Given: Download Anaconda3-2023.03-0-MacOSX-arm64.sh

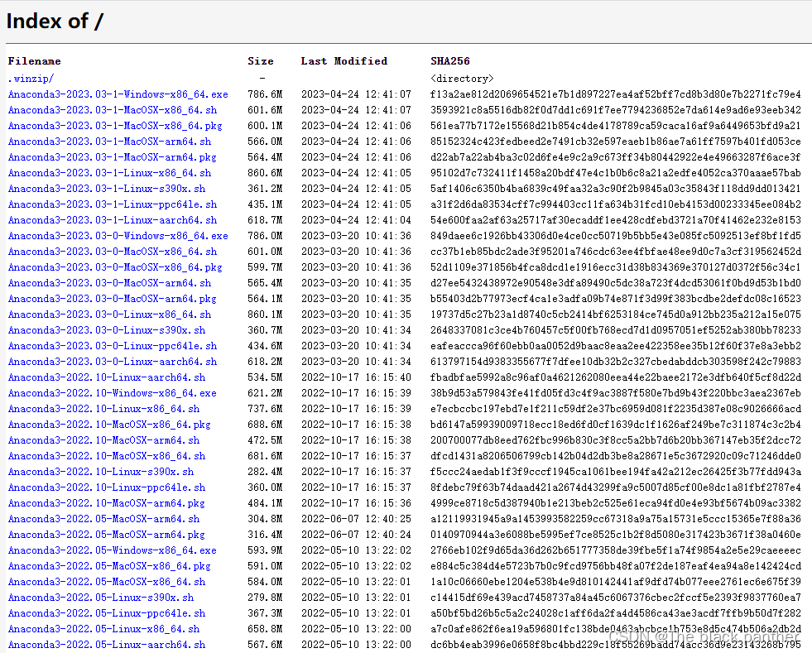Looking at the screenshot, I should 109,283.
